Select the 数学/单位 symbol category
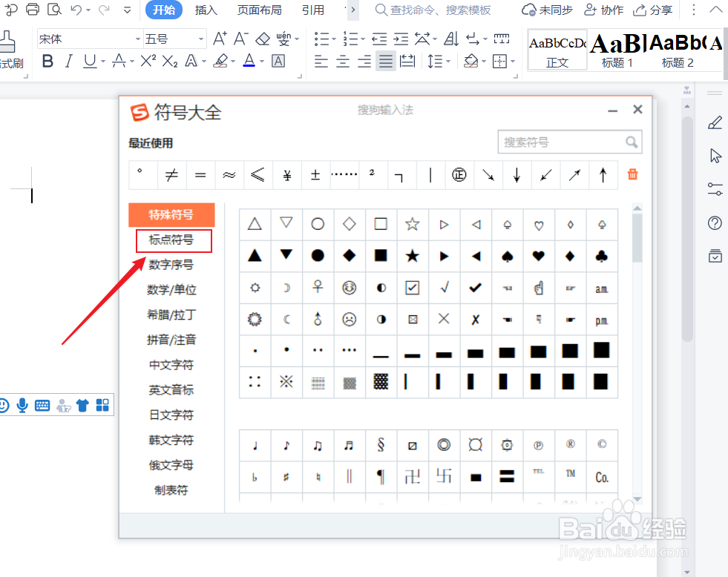 pos(171,290)
